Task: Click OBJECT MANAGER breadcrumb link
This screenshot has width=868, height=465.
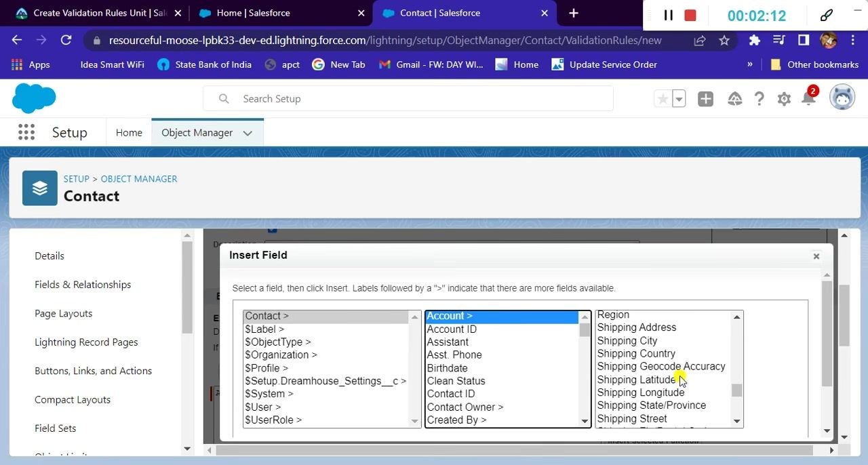Action: [139, 179]
